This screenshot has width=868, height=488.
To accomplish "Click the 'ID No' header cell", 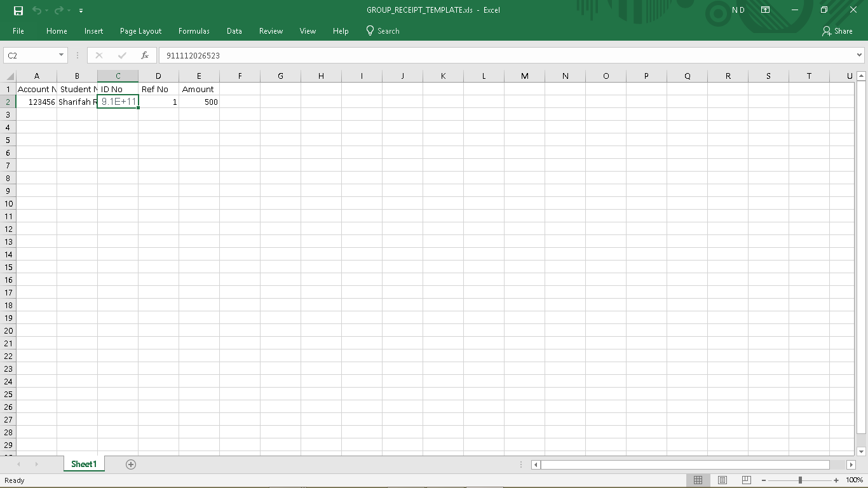I will tap(118, 89).
